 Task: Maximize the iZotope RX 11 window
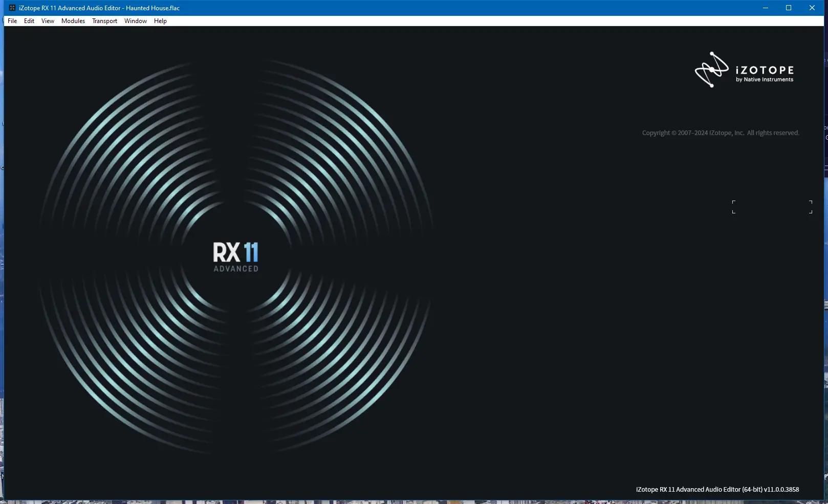pos(789,8)
